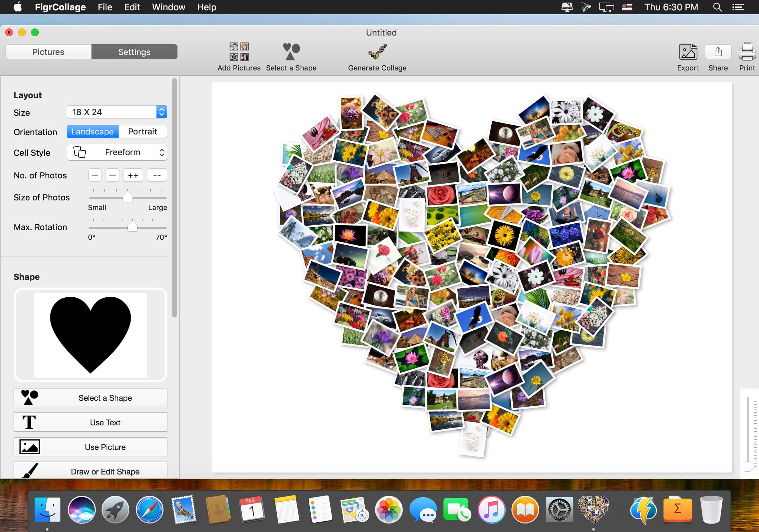The width and height of the screenshot is (759, 532).
Task: Click the Print icon
Action: pos(747,52)
